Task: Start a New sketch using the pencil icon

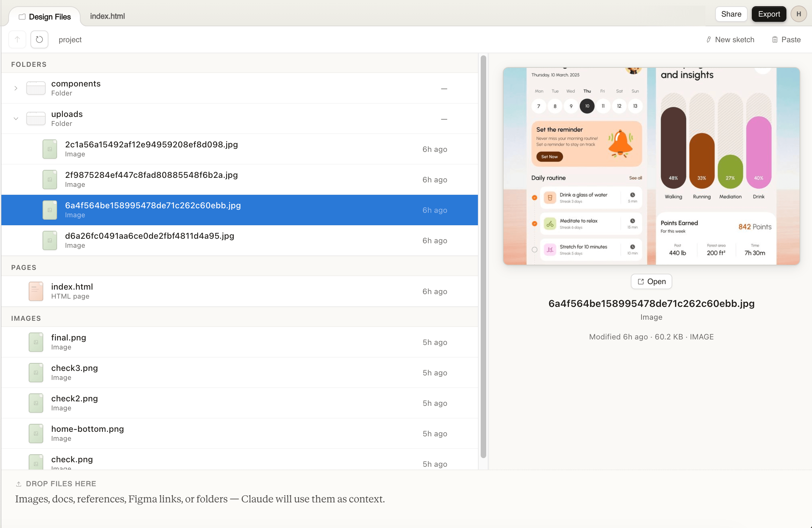Action: pyautogui.click(x=708, y=39)
